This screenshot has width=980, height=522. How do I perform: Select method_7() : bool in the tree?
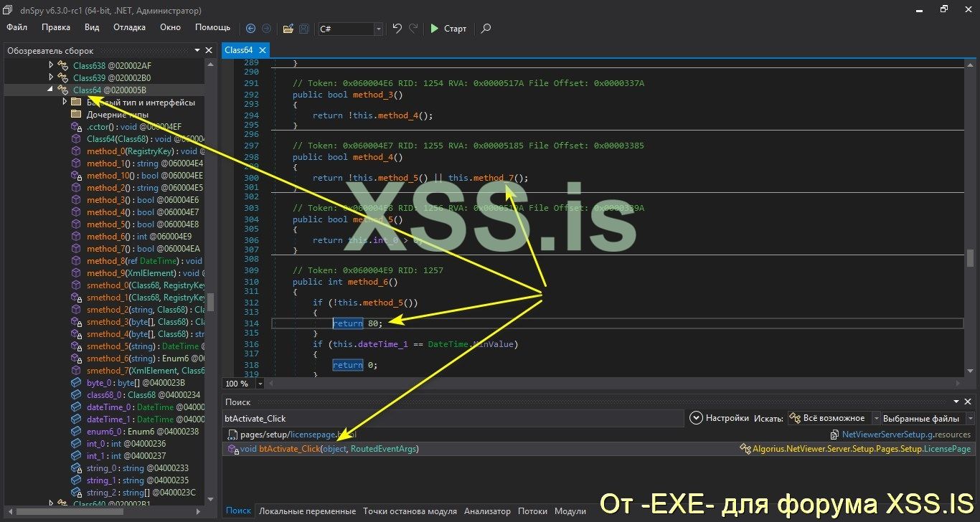136,249
